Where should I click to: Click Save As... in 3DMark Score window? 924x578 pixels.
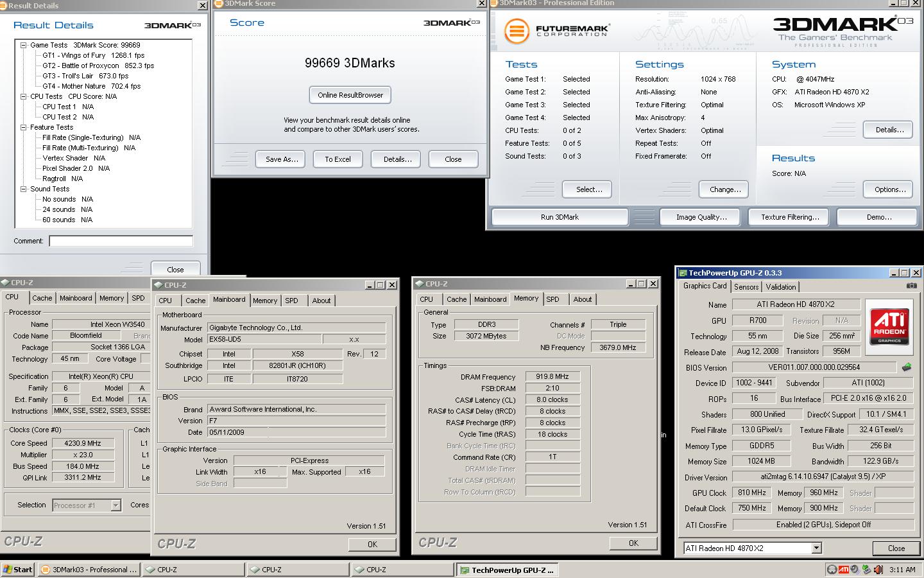coord(282,159)
